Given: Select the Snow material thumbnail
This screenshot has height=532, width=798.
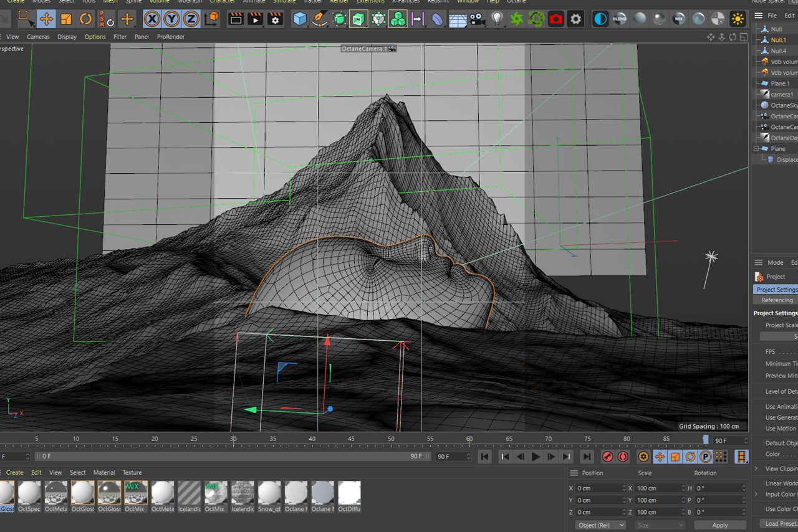Looking at the screenshot, I should tap(269, 493).
